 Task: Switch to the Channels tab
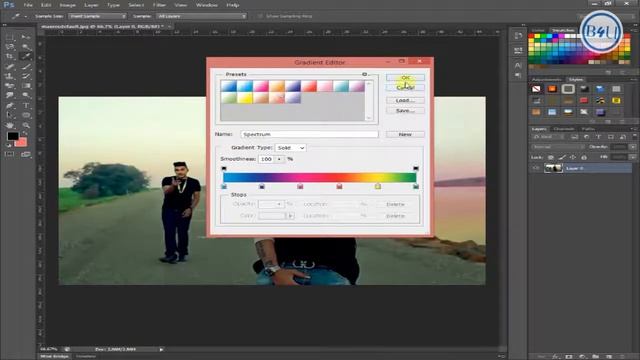click(564, 129)
